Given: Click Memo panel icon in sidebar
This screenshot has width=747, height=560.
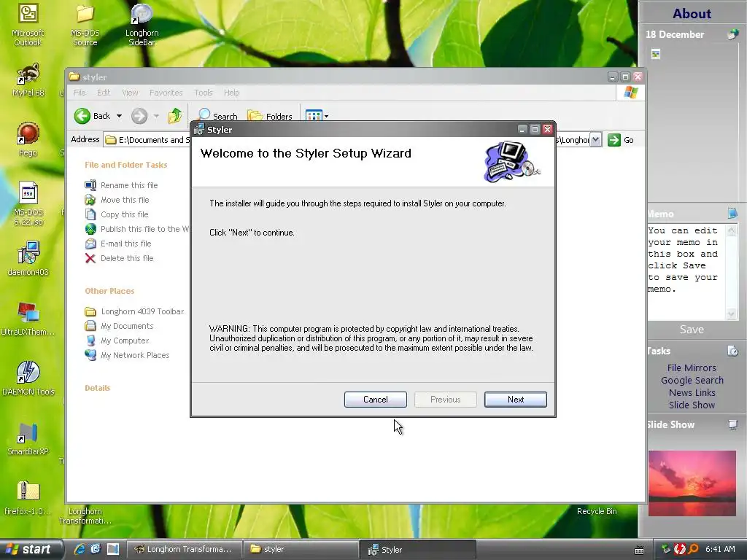Looking at the screenshot, I should [x=732, y=214].
